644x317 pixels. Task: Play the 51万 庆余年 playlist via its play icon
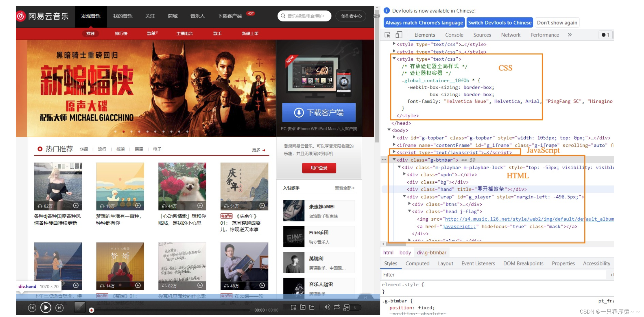(x=262, y=205)
